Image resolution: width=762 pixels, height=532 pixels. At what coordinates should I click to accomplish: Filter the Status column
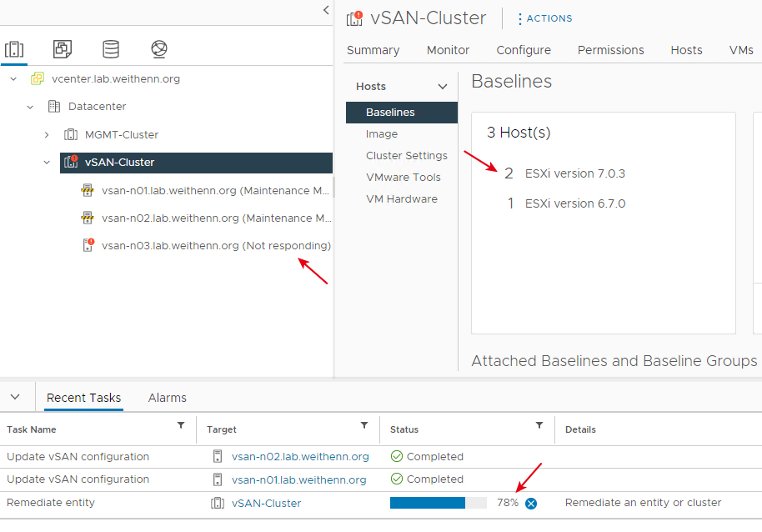(x=539, y=425)
